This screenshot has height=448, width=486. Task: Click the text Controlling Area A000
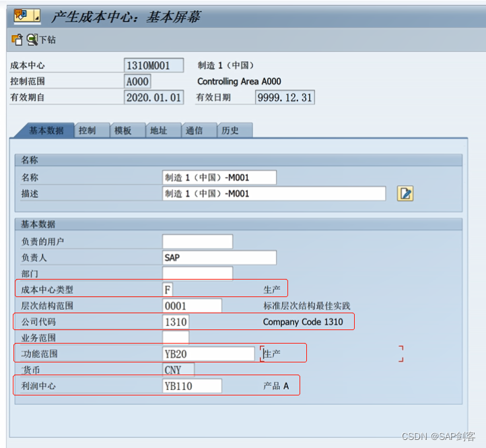coord(239,82)
